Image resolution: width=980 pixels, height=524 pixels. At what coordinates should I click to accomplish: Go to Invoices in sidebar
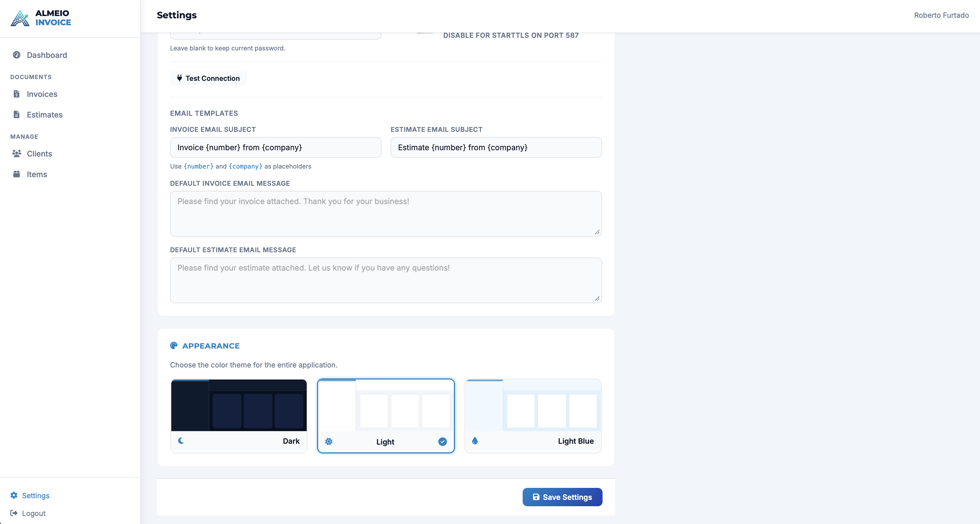[42, 94]
